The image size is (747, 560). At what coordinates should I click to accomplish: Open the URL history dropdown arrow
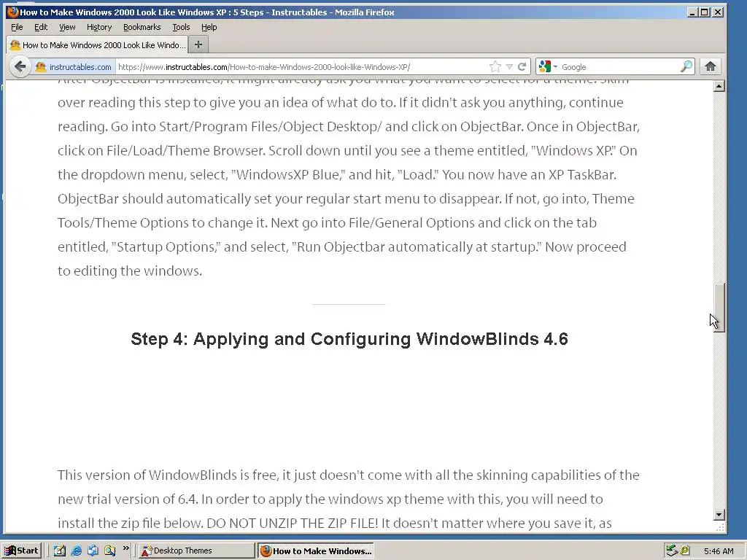pos(509,66)
